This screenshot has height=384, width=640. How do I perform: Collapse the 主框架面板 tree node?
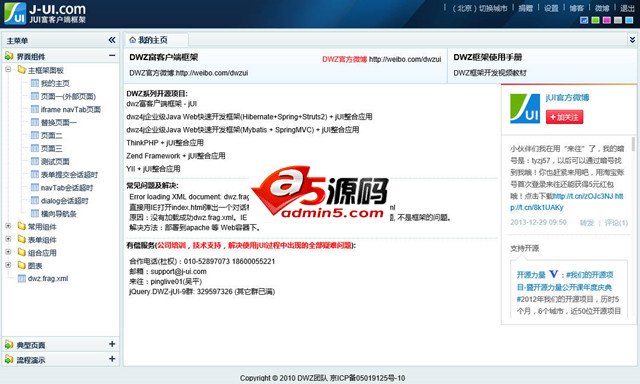pos(8,70)
